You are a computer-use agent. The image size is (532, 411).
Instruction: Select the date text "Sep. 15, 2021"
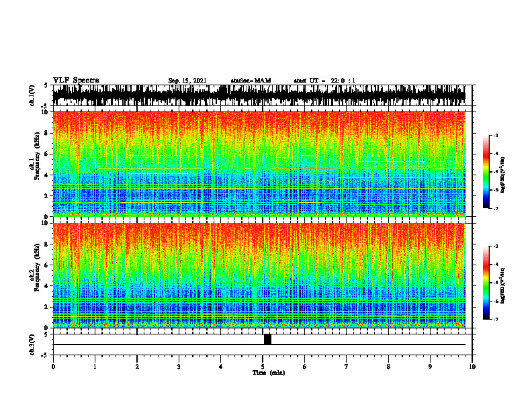[187, 81]
